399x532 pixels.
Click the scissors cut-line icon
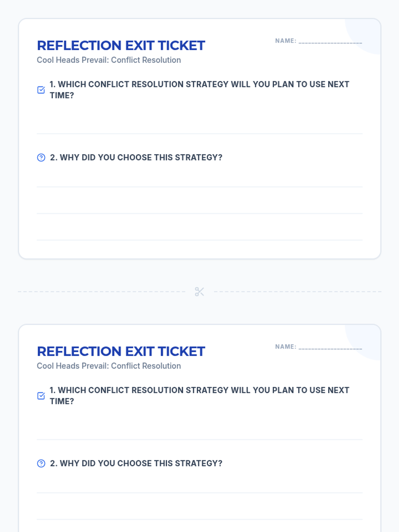[199, 292]
